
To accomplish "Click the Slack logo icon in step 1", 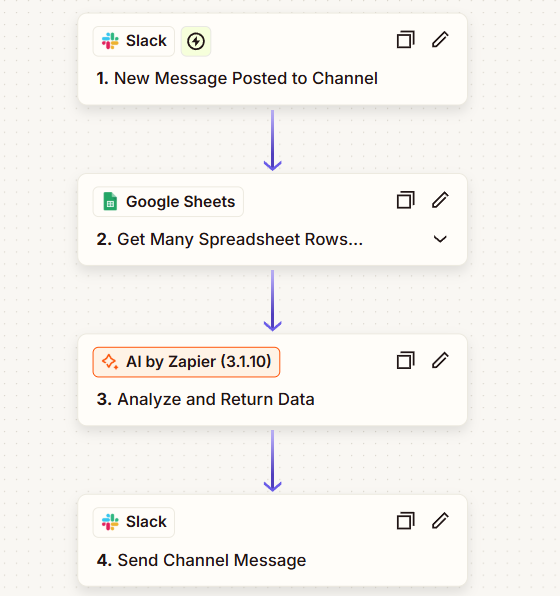I will click(x=110, y=41).
